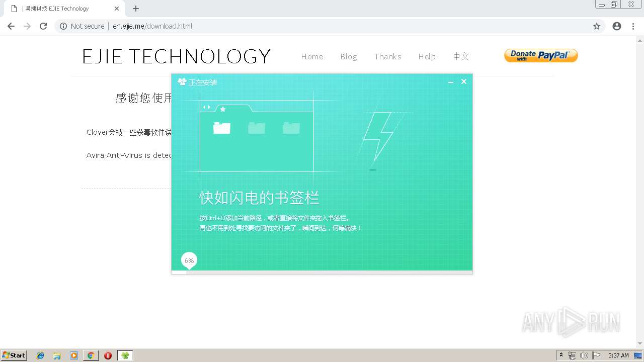Click the installer progress bar

(322, 272)
